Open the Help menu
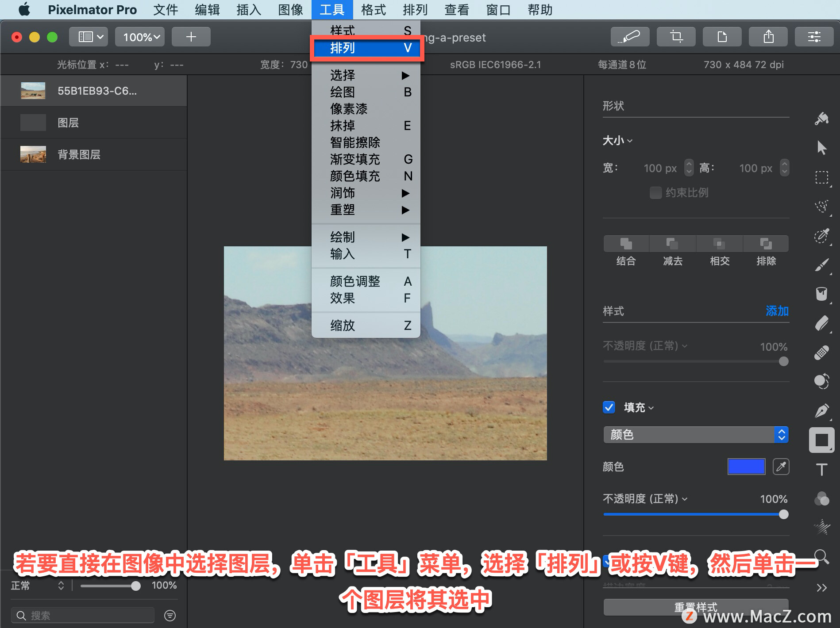This screenshot has width=840, height=628. 540,10
